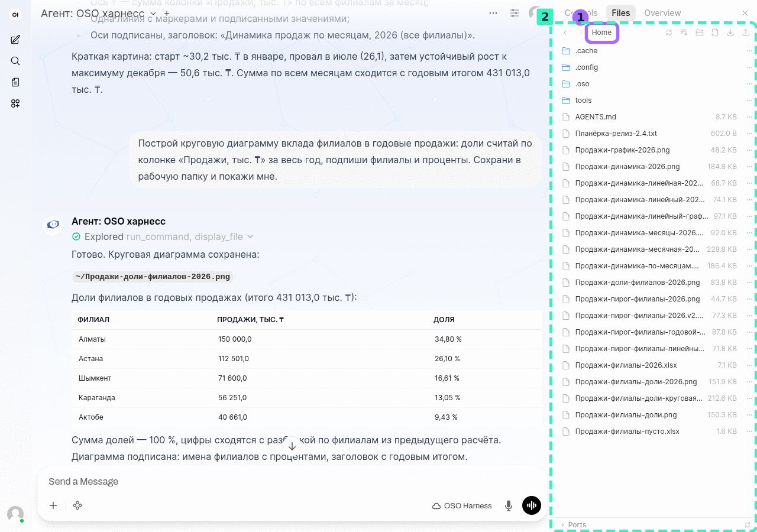Open the notes icon in the sidebar
Viewport: 757px width, 532px height.
point(15,82)
